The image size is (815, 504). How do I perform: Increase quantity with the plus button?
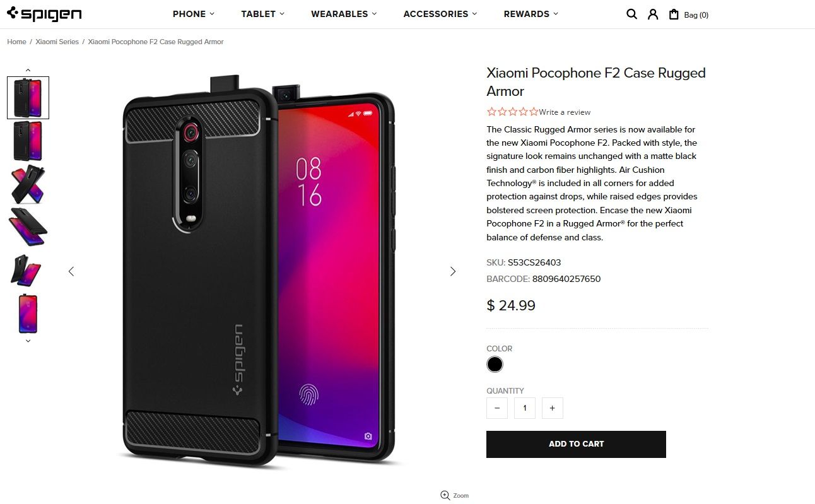tap(552, 408)
